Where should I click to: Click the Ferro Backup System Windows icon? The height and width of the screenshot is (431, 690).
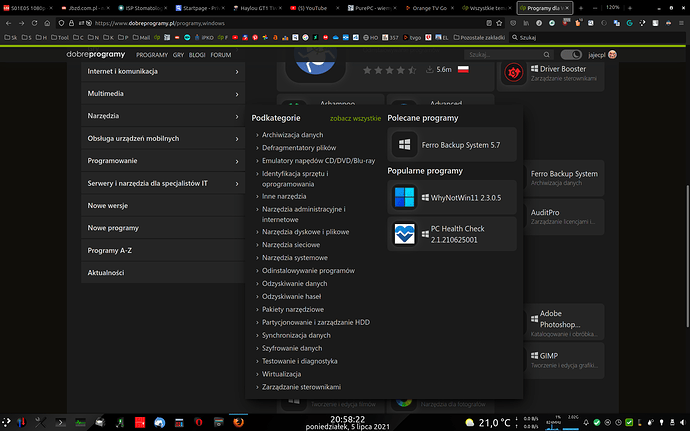404,144
